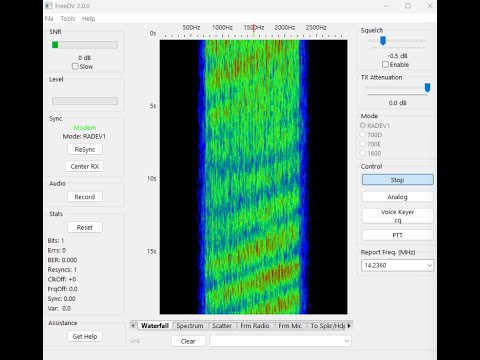Screen dimensions: 480x360
Task: Switch to the Scatter tab
Action: (x=222, y=326)
